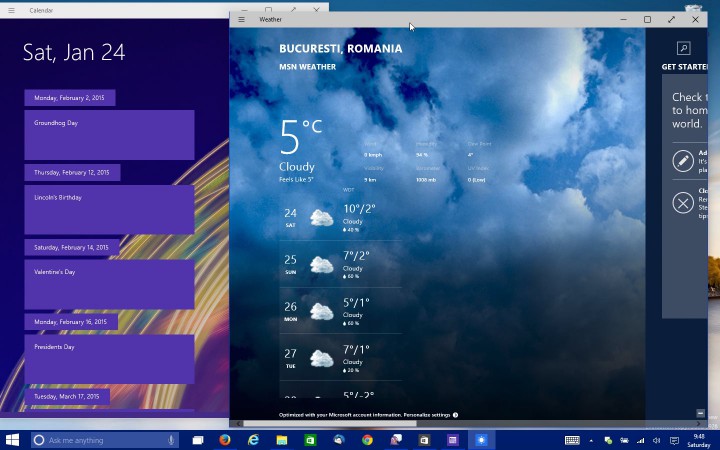The height and width of the screenshot is (450, 720).
Task: Click the Saturday, February 14, 2015 header
Action: [x=72, y=248]
